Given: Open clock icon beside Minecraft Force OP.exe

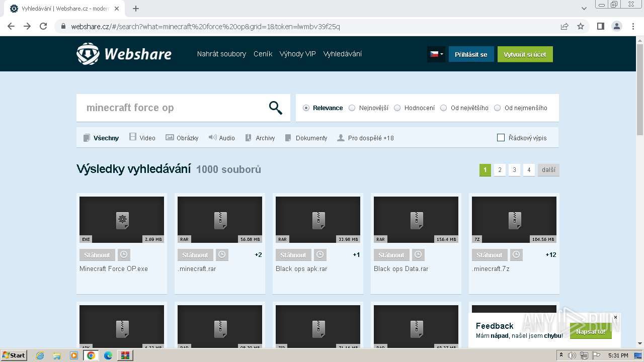Looking at the screenshot, I should (124, 255).
